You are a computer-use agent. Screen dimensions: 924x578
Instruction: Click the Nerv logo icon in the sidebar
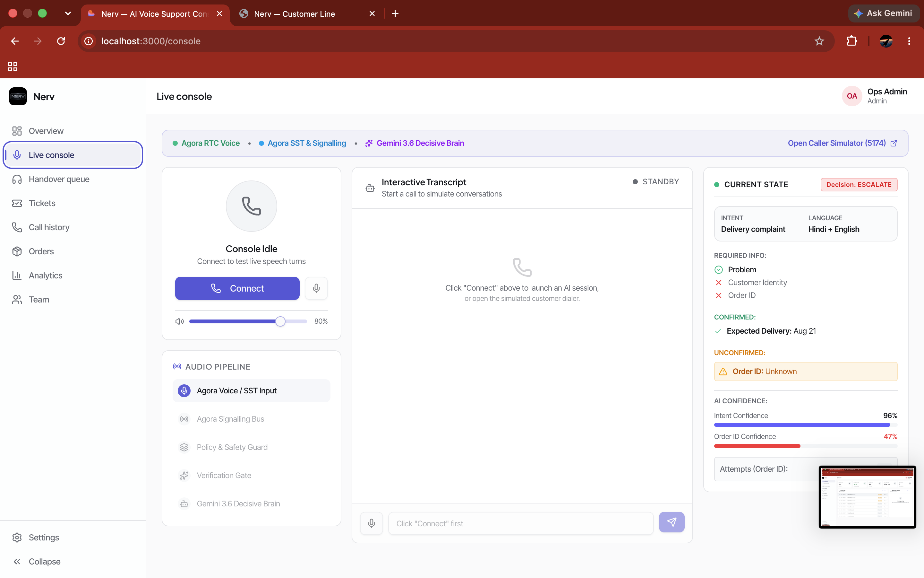(x=18, y=96)
